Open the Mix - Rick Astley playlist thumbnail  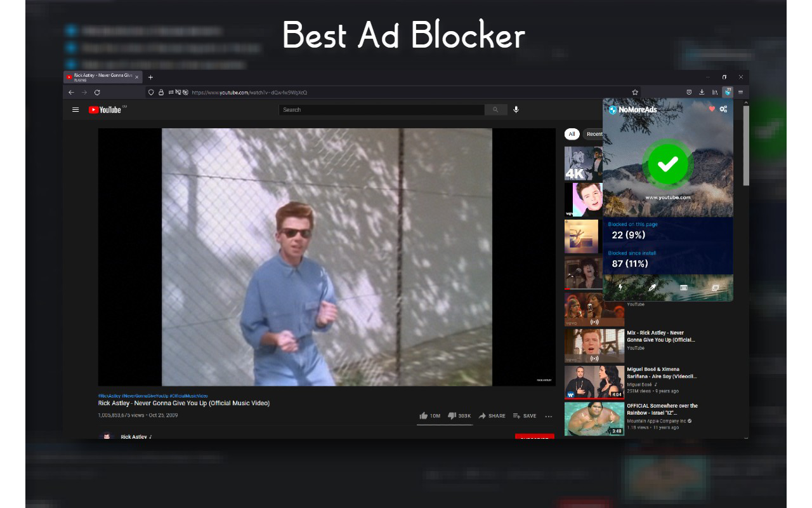coord(594,345)
